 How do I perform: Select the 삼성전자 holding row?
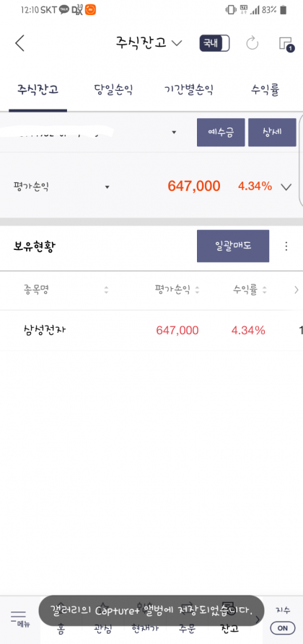pos(151,330)
